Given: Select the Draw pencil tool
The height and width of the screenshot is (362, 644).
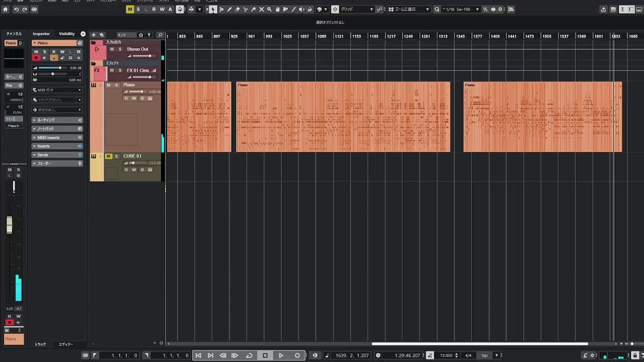Looking at the screenshot, I should (229, 10).
